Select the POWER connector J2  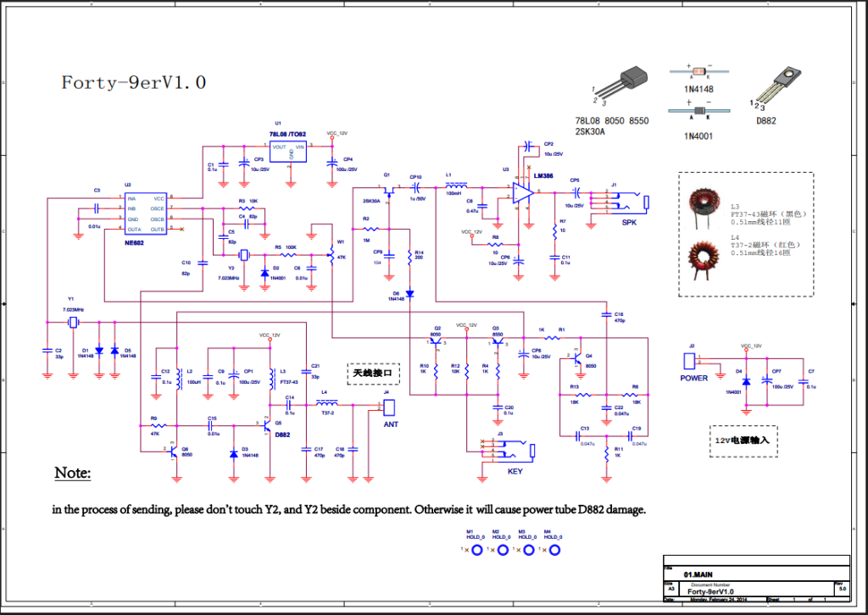pyautogui.click(x=690, y=361)
